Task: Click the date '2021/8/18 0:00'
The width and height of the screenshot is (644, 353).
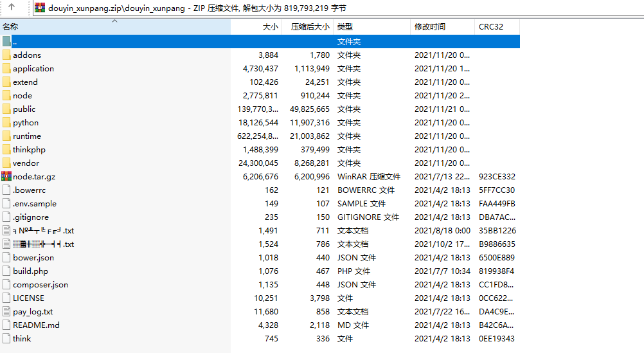Action: pyautogui.click(x=442, y=231)
